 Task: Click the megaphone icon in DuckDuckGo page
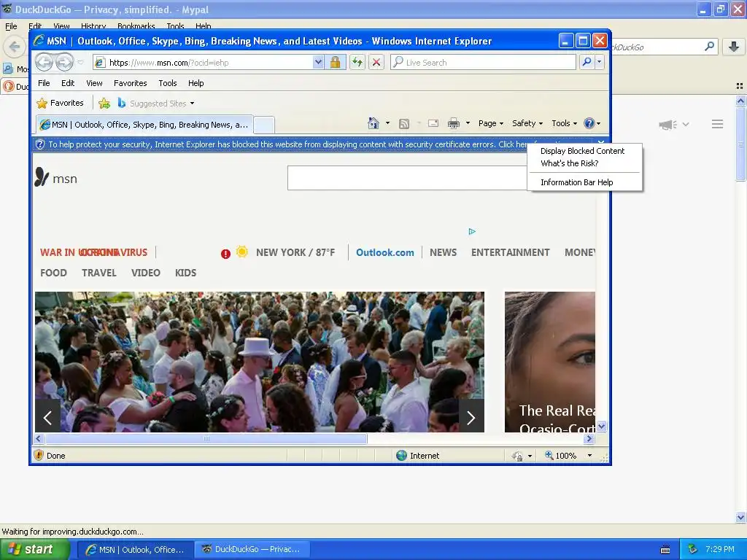tap(668, 124)
